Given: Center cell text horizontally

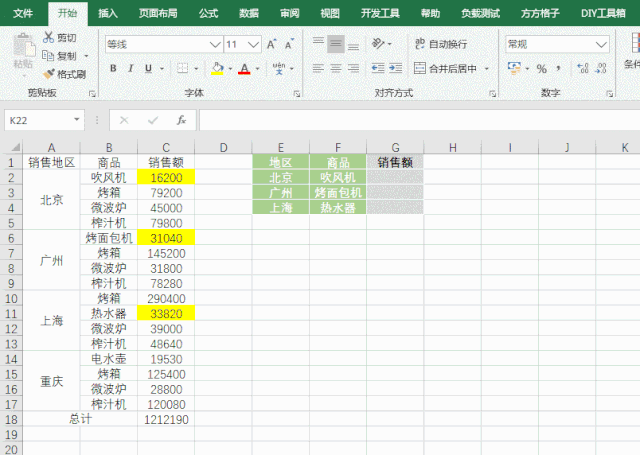Looking at the screenshot, I should pyautogui.click(x=336, y=68).
